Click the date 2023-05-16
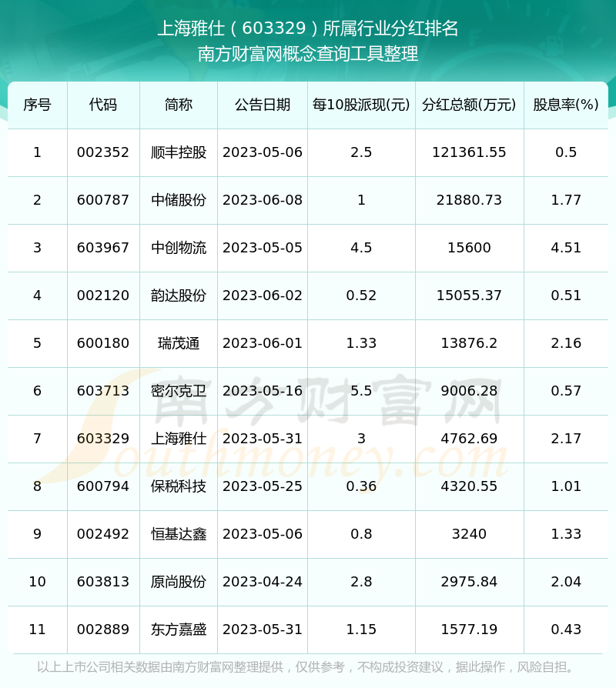 263,391
